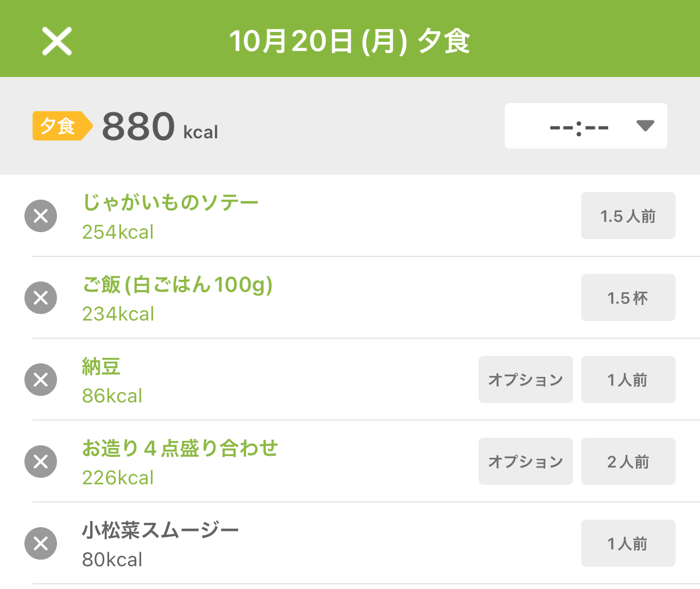
Task: Click the dropdown arrow beside the time
Action: [x=645, y=126]
